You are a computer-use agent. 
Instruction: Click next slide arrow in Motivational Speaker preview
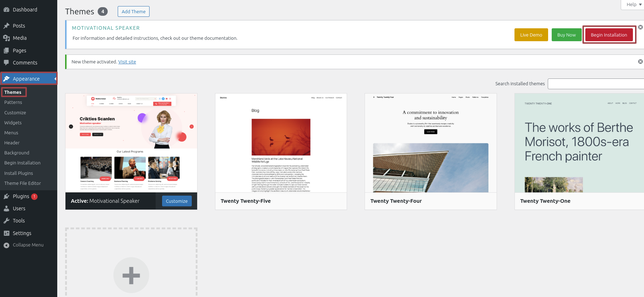pyautogui.click(x=191, y=126)
